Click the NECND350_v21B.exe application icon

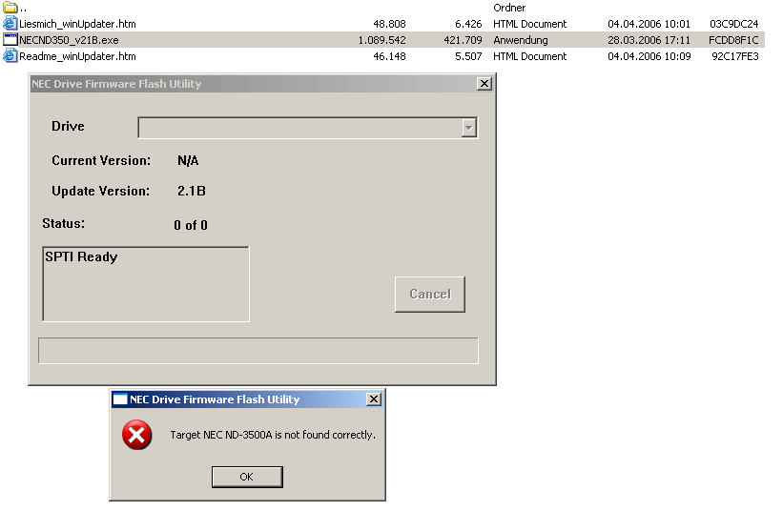pos(10,39)
